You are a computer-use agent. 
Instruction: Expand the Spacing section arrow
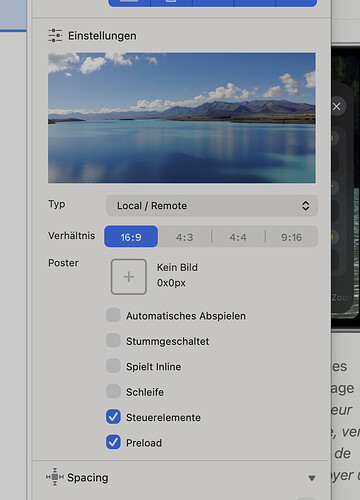pos(312,478)
